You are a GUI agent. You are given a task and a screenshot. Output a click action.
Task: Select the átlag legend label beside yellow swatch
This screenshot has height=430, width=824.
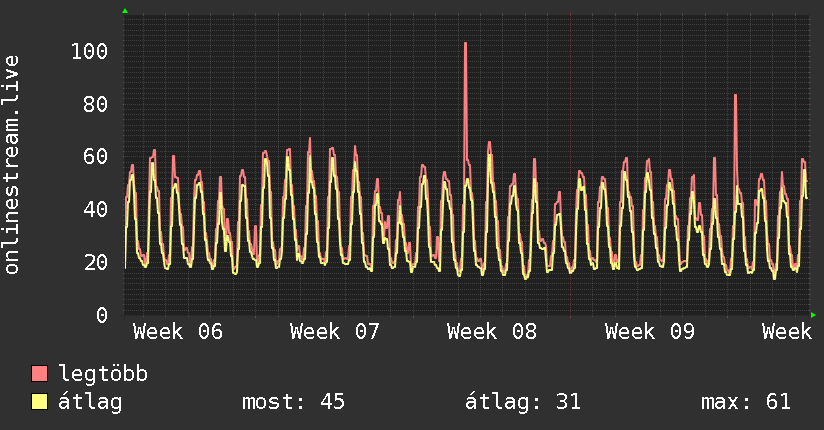[x=90, y=402]
